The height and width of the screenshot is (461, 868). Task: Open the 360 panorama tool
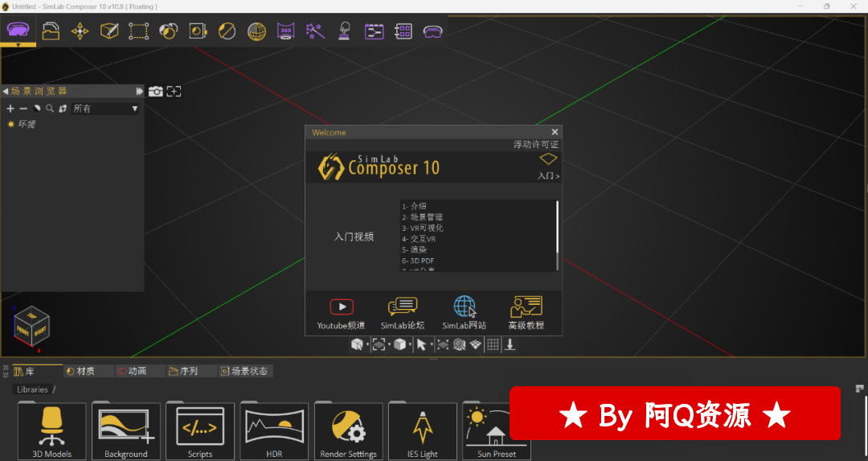(x=285, y=31)
